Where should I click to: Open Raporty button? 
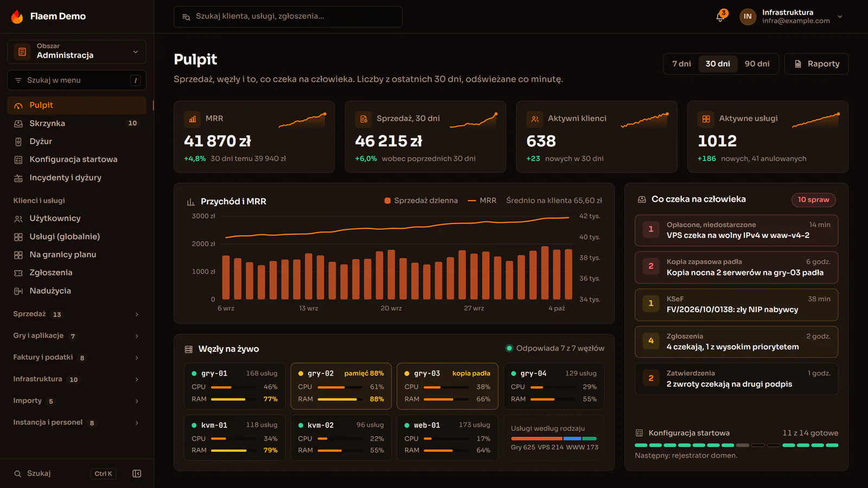(816, 64)
